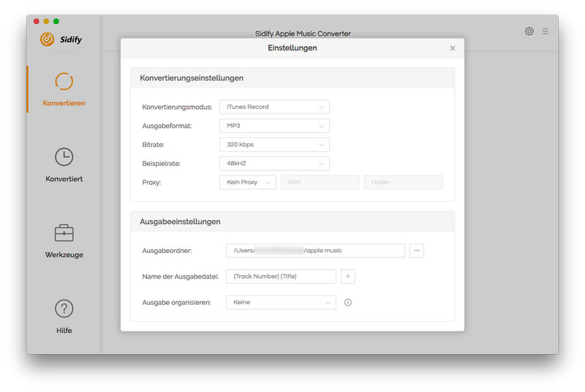The width and height of the screenshot is (585, 392).
Task: Click the Konvertierungseinstellungen section header
Action: [192, 78]
